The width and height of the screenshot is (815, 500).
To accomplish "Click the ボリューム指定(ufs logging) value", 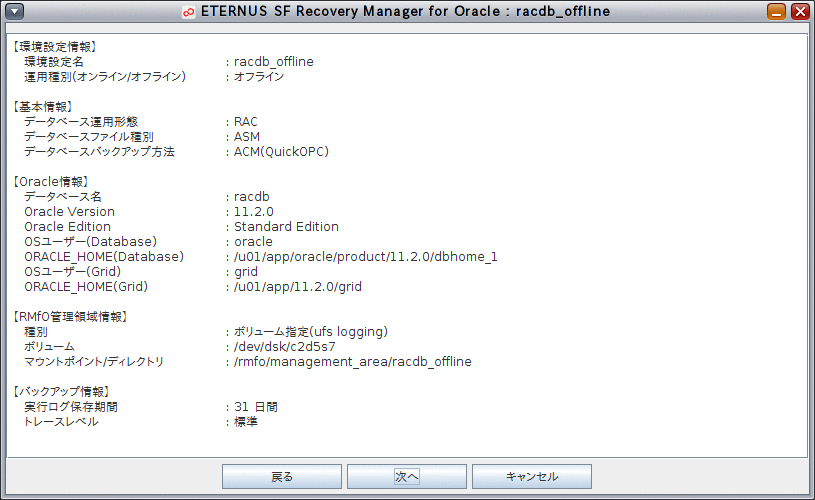I will click(x=311, y=332).
